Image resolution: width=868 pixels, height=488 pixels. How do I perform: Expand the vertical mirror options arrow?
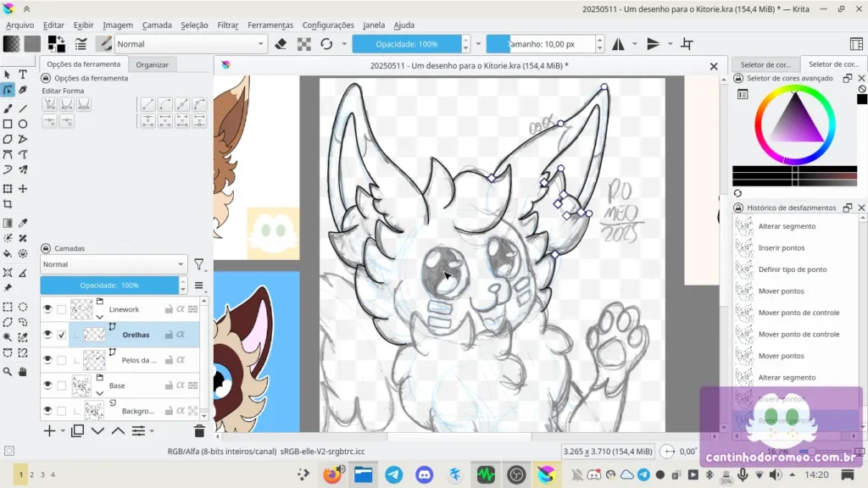click(670, 44)
